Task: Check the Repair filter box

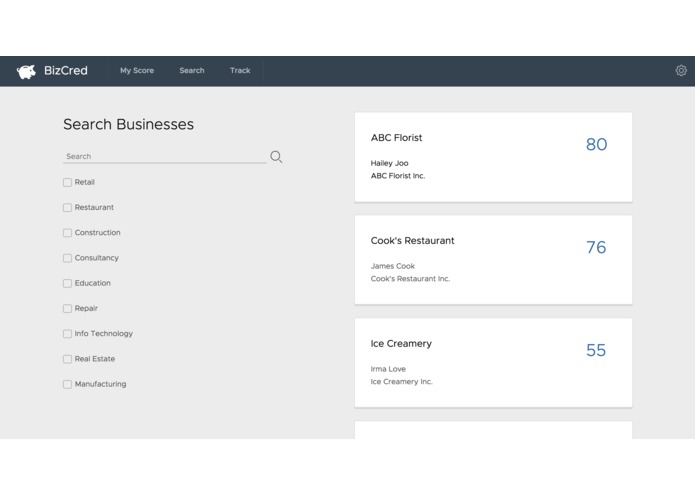Action: tap(67, 309)
